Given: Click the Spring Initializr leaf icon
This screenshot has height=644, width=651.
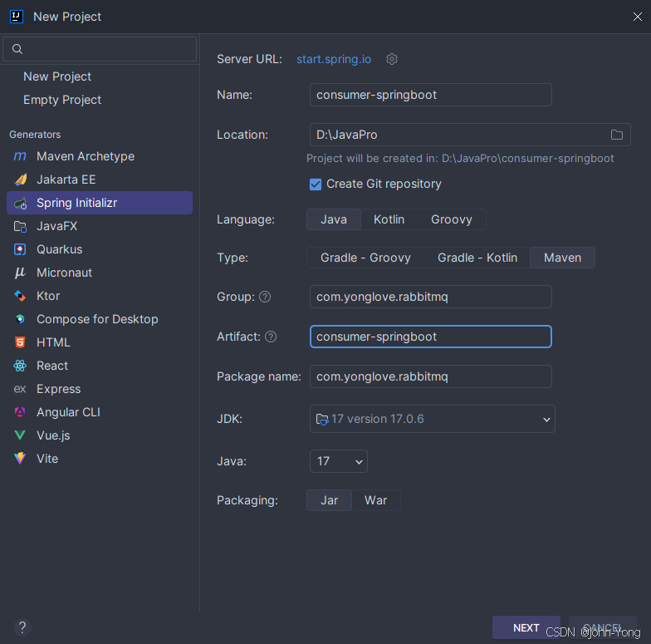Looking at the screenshot, I should click(20, 203).
